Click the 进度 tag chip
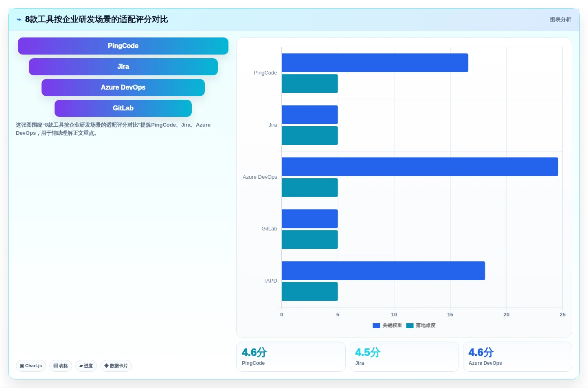The width and height of the screenshot is (588, 388). [x=86, y=366]
